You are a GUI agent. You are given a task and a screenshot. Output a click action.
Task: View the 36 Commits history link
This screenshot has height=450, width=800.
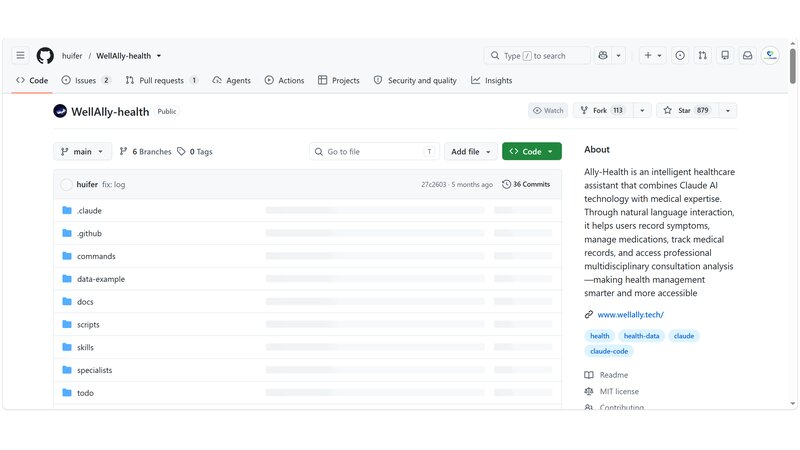coord(526,184)
